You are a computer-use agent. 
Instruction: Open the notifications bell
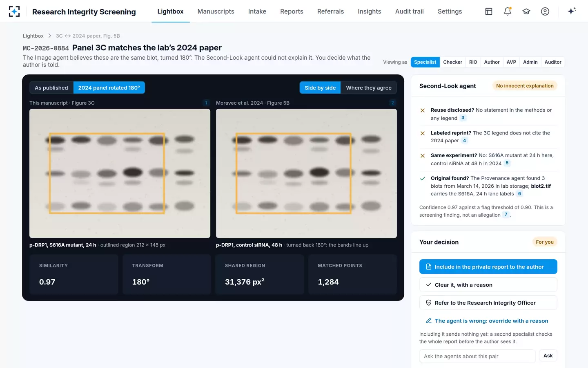[508, 11]
